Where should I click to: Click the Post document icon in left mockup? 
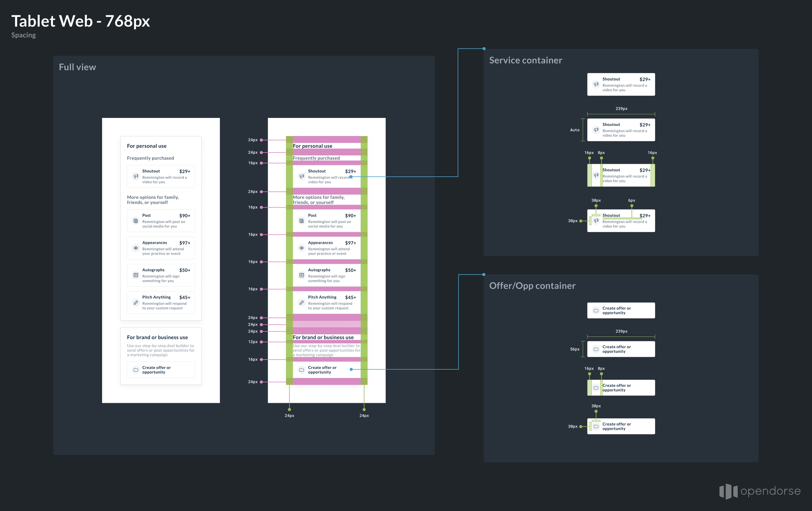135,221
